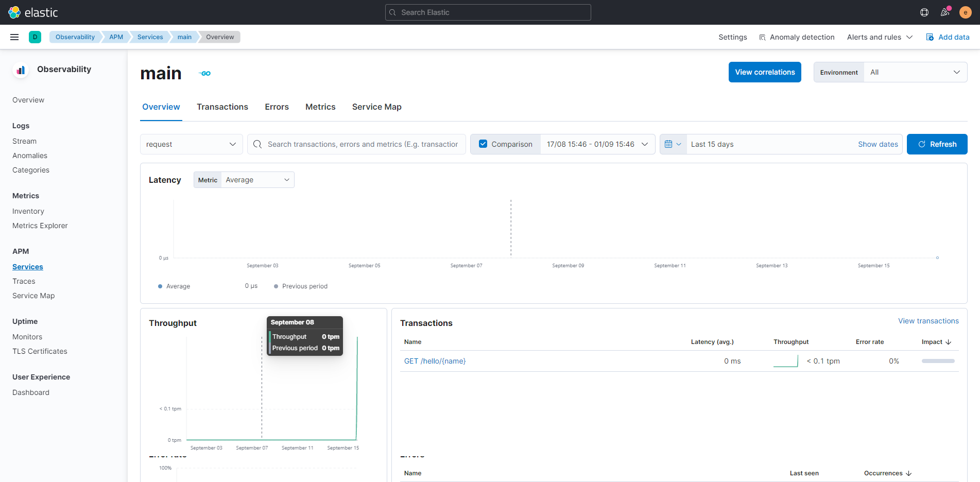
Task: Click the Show dates link
Action: pyautogui.click(x=878, y=144)
